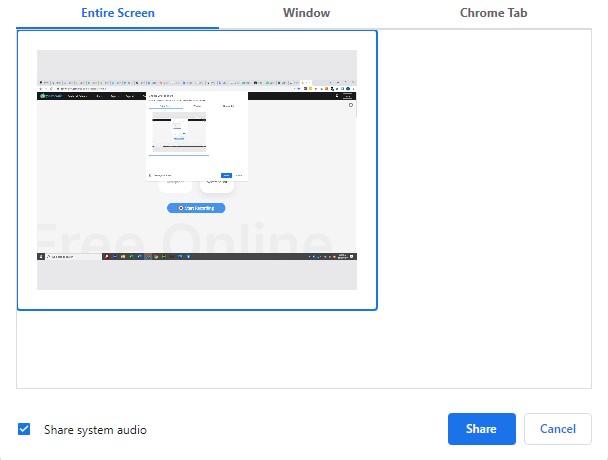Toggle the Share system audio checkbox
The height and width of the screenshot is (460, 608).
(x=24, y=429)
